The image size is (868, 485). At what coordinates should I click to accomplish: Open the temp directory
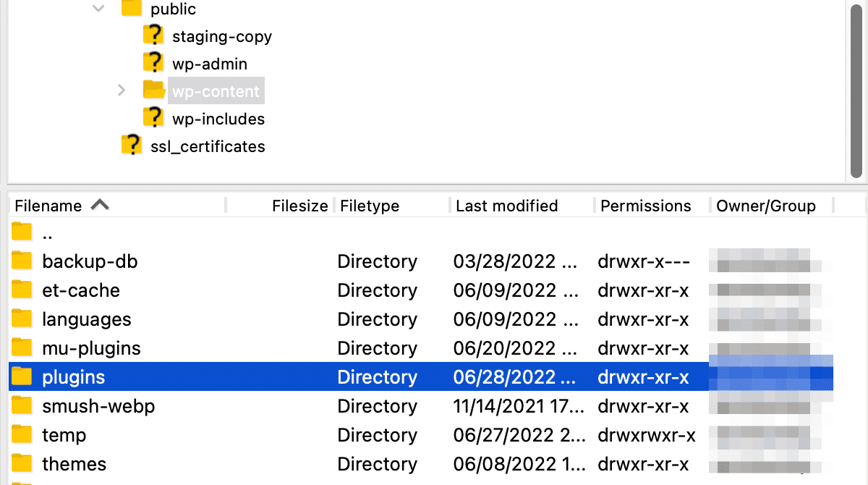[64, 434]
